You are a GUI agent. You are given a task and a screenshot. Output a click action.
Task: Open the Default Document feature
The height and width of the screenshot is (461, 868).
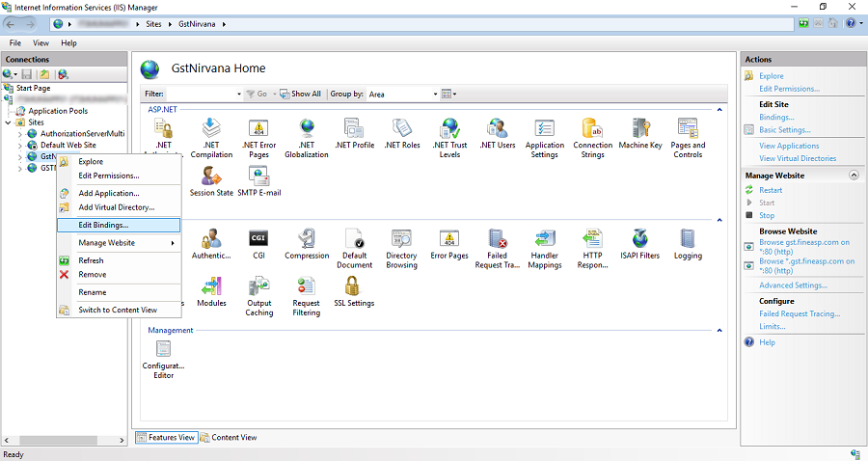click(354, 249)
